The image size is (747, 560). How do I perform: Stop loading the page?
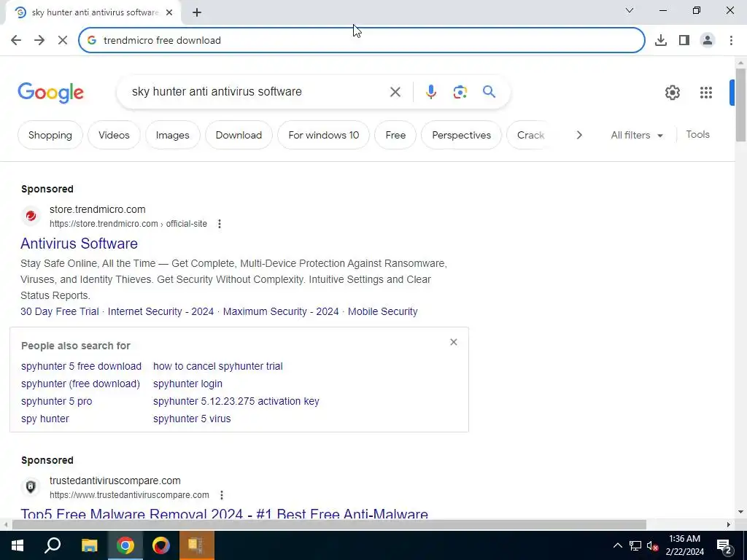pos(63,40)
